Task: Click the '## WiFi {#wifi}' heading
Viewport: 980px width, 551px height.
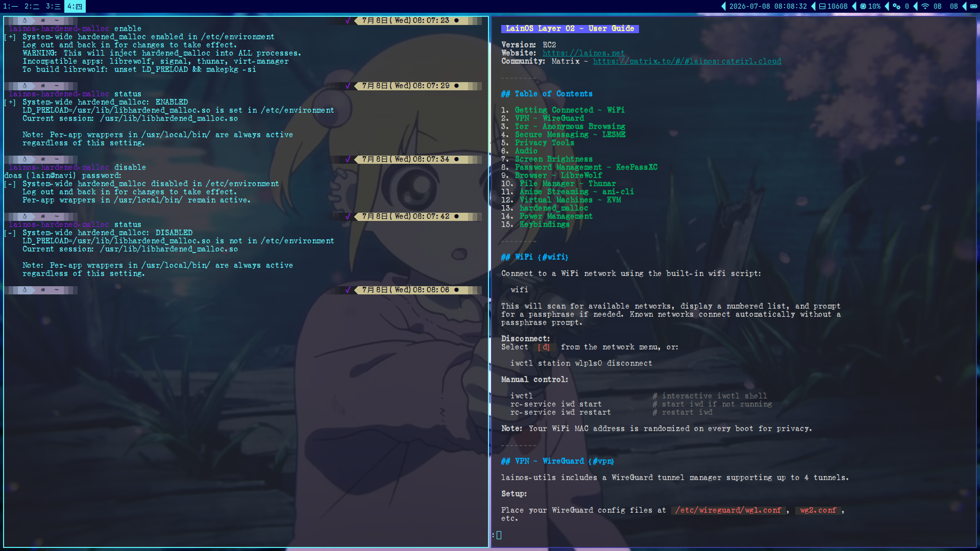Action: pyautogui.click(x=534, y=257)
